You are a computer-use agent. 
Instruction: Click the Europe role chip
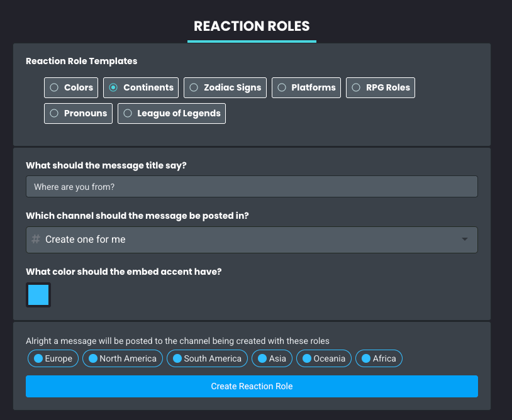[53, 358]
